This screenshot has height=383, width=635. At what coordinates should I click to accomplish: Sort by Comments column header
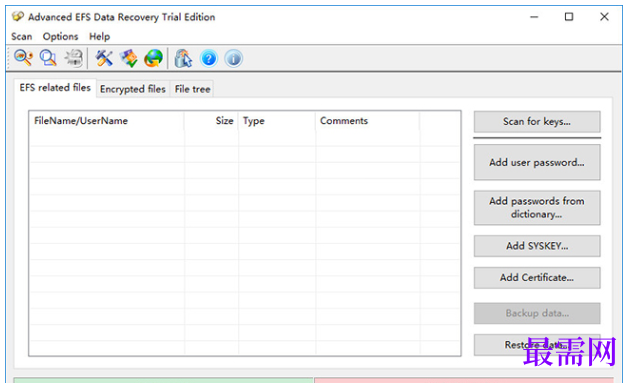tap(367, 121)
